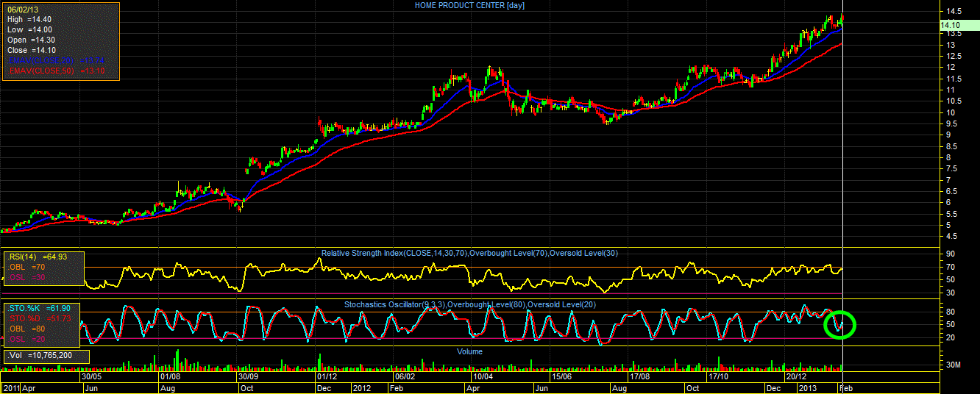Click the STO.%K =61.90 readout

click(40, 308)
